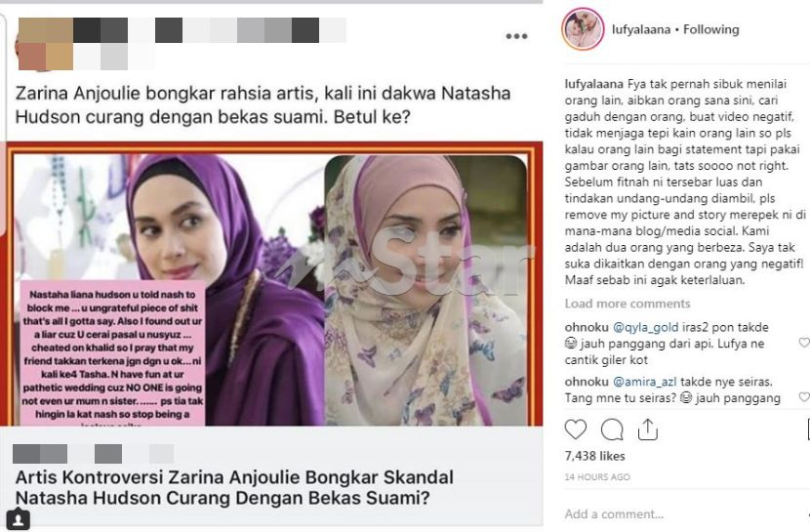Open comments with the speech bubble icon
The image size is (810, 532).
612,430
